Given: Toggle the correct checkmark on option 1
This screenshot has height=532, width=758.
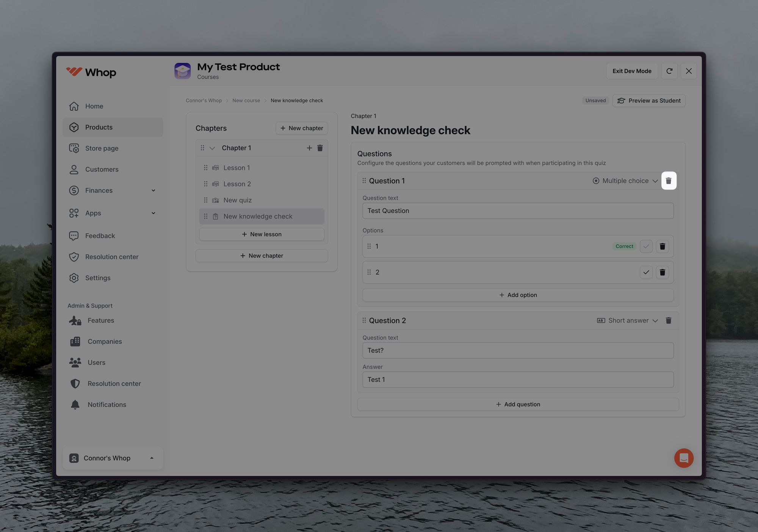Looking at the screenshot, I should (x=646, y=246).
